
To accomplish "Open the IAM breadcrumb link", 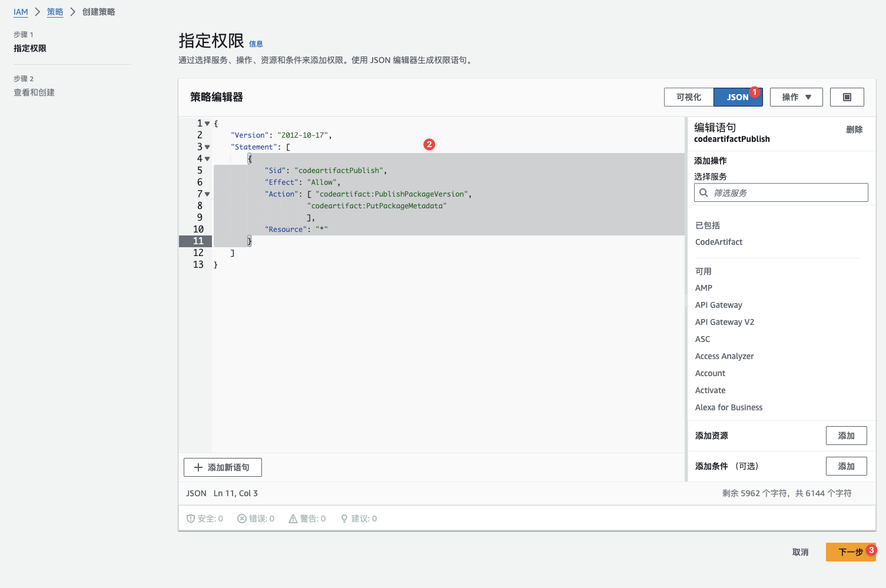I will (21, 12).
